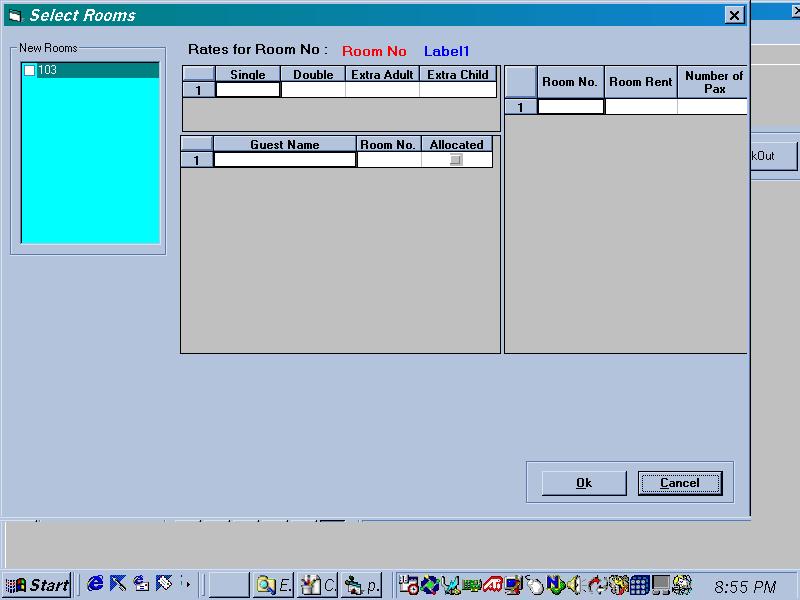The width and height of the screenshot is (800, 600).
Task: Close the Select Rooms dialog
Action: pyautogui.click(x=734, y=15)
